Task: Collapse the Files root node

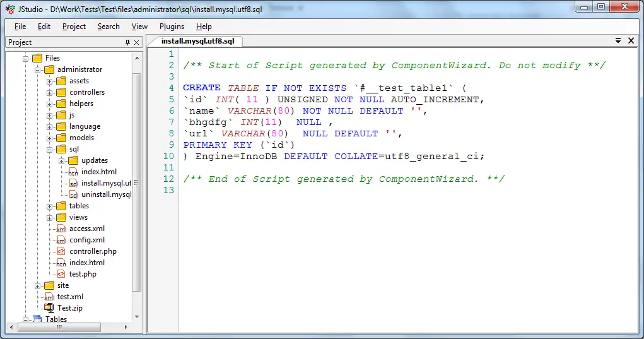Action: [25, 58]
